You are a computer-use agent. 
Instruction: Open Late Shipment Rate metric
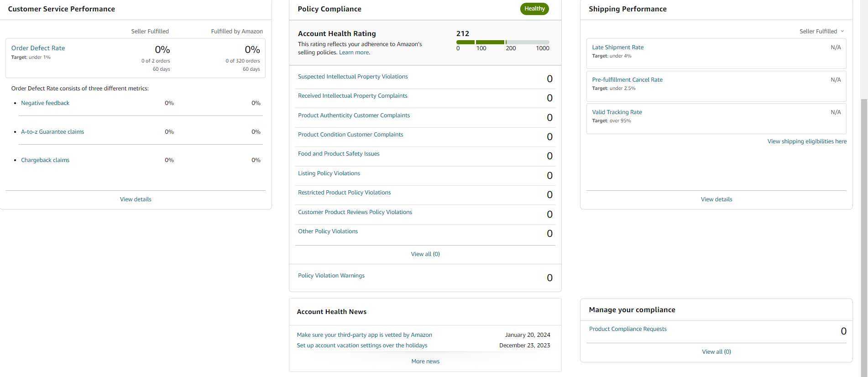tap(618, 47)
